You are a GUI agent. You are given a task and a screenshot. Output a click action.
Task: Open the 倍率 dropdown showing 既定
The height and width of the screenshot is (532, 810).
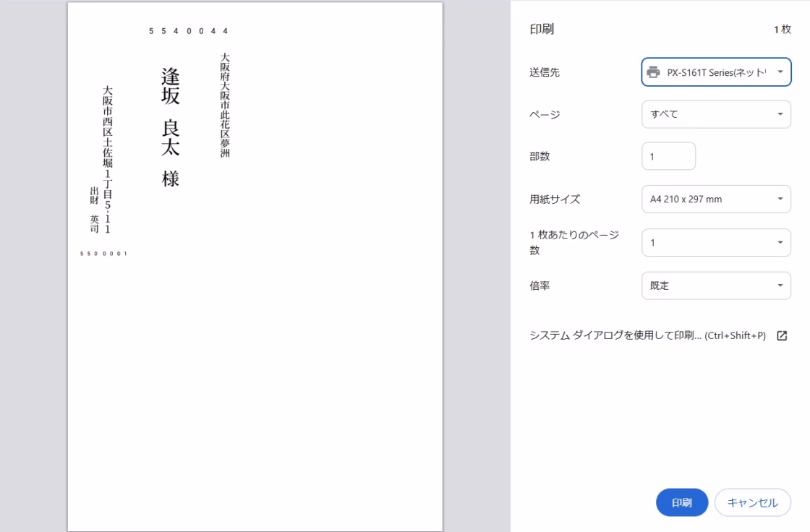[716, 286]
